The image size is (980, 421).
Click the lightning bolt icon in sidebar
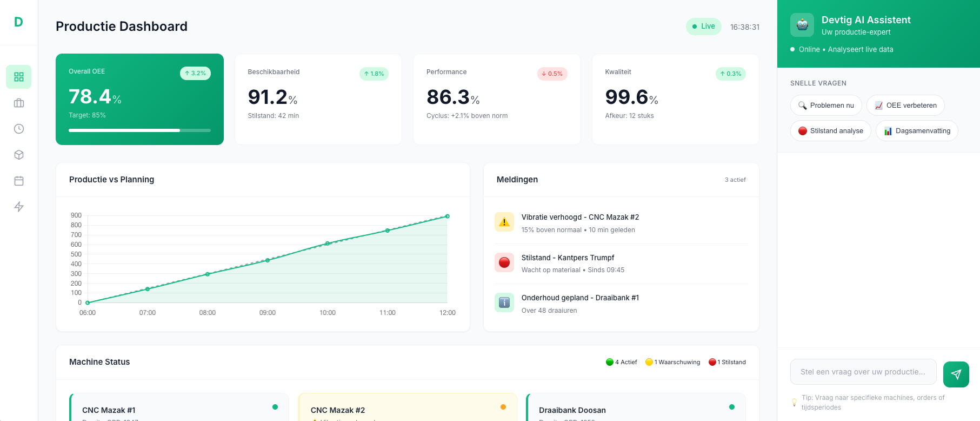(19, 207)
